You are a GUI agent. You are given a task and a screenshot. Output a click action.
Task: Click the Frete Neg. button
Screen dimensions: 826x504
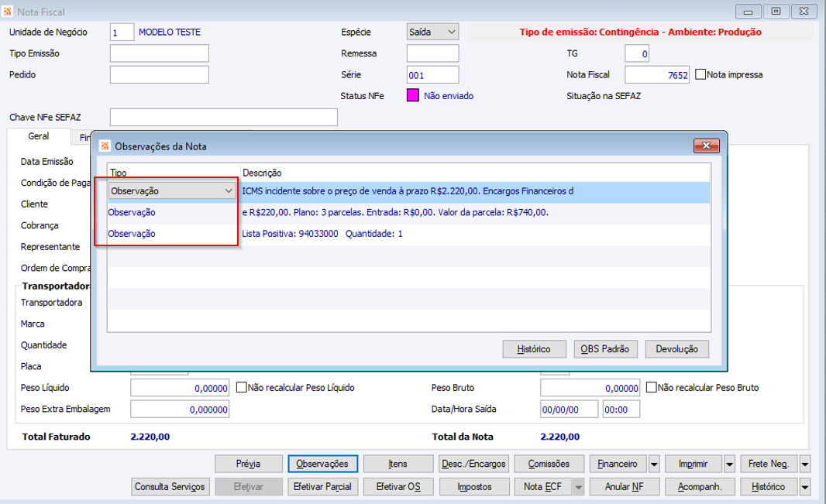[x=769, y=464]
